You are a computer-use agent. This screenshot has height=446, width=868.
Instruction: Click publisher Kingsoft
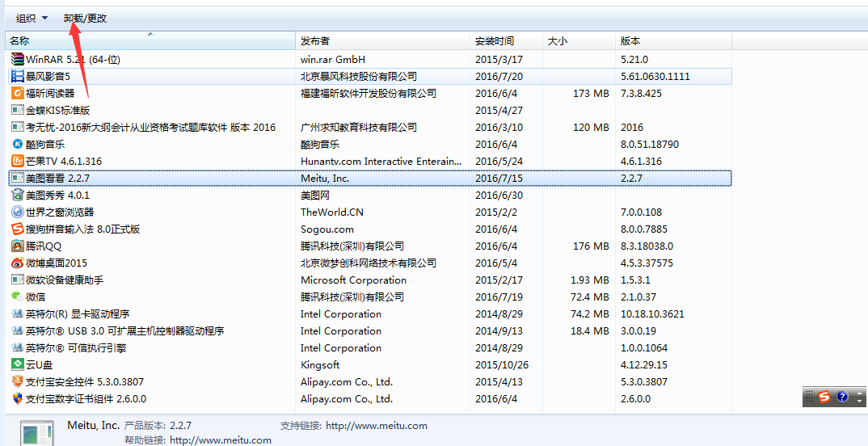[x=320, y=365]
